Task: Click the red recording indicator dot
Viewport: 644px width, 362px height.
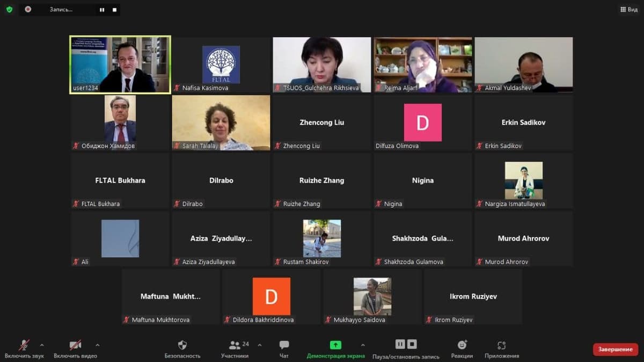Action: point(28,10)
